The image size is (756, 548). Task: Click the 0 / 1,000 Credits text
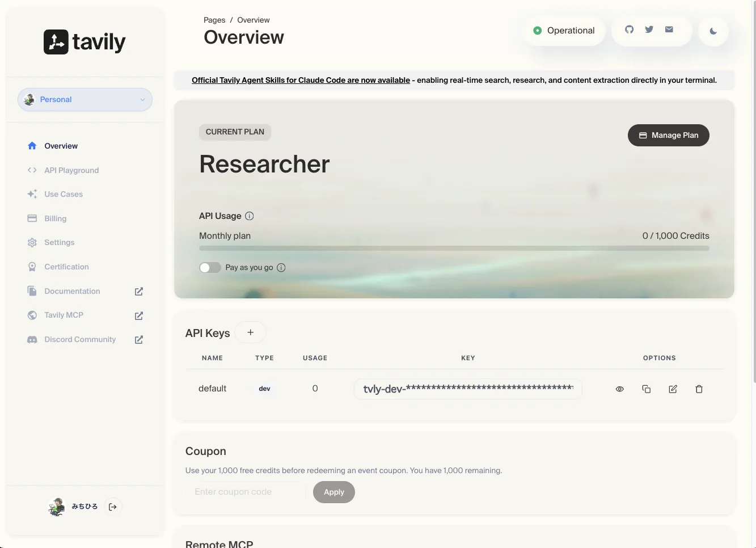pyautogui.click(x=676, y=236)
